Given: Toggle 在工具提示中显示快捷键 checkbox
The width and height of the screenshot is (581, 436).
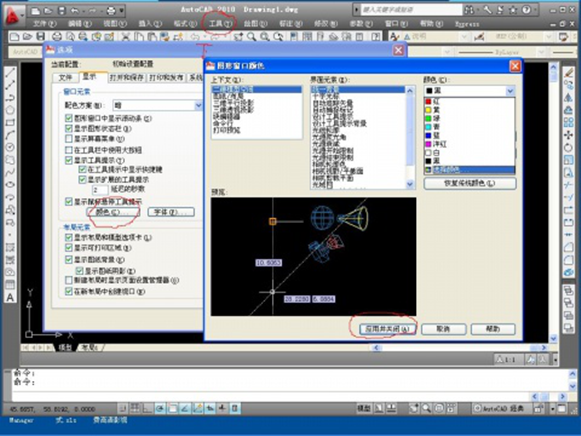Looking at the screenshot, I should (x=82, y=170).
